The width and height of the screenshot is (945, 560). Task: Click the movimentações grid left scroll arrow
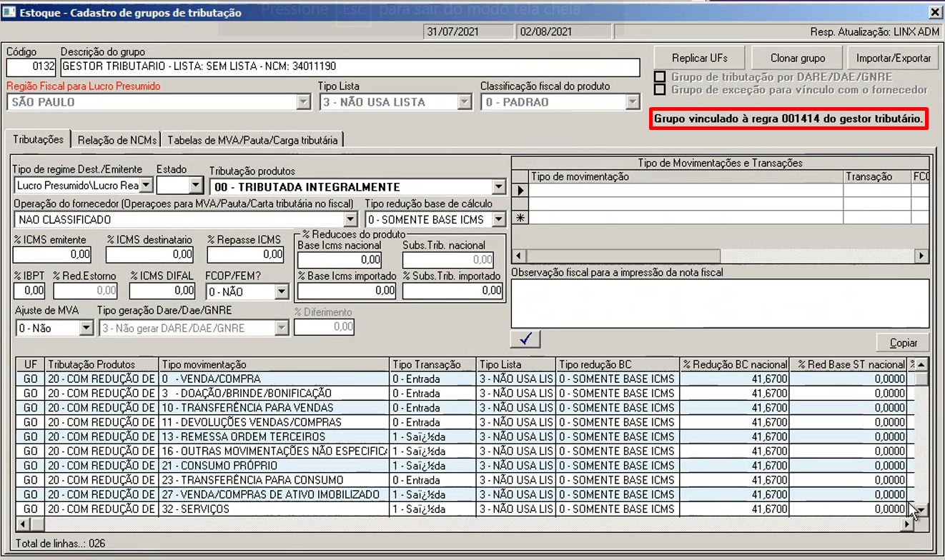pos(519,256)
